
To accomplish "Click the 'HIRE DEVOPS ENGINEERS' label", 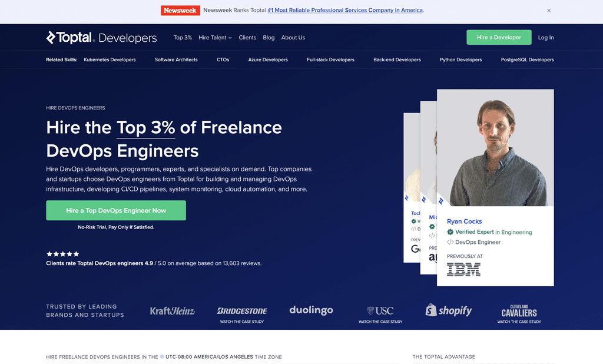I will (x=75, y=108).
